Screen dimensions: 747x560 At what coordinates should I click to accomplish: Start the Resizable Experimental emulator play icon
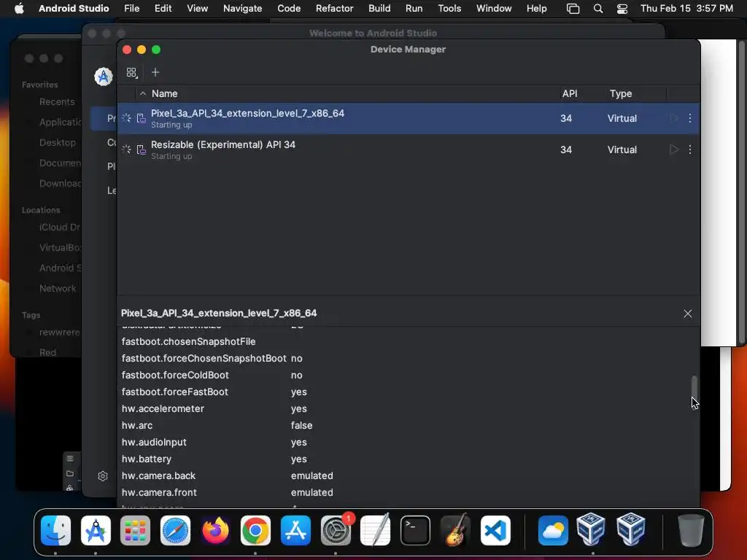pyautogui.click(x=673, y=149)
